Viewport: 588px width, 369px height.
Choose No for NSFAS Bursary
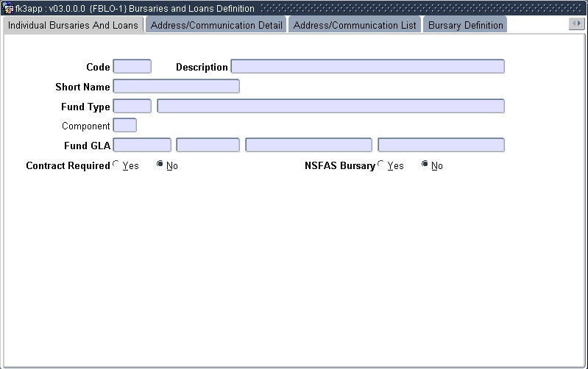click(425, 165)
